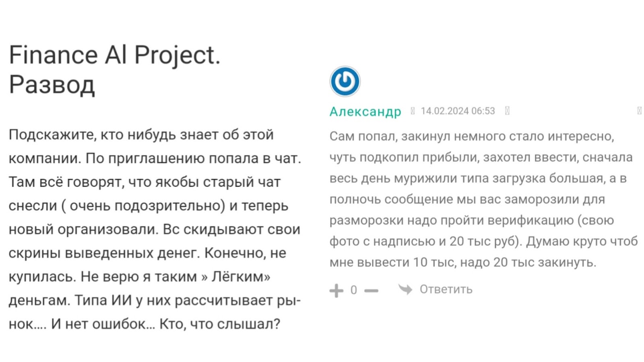The width and height of the screenshot is (644, 362).
Task: Click the vote count number 0
Action: [x=353, y=290]
